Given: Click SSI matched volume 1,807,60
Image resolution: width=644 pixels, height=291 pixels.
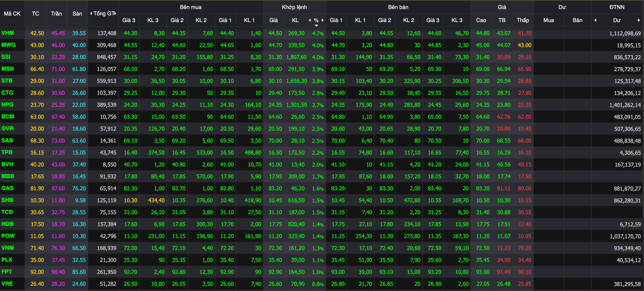Looking at the screenshot, I should (296, 57).
